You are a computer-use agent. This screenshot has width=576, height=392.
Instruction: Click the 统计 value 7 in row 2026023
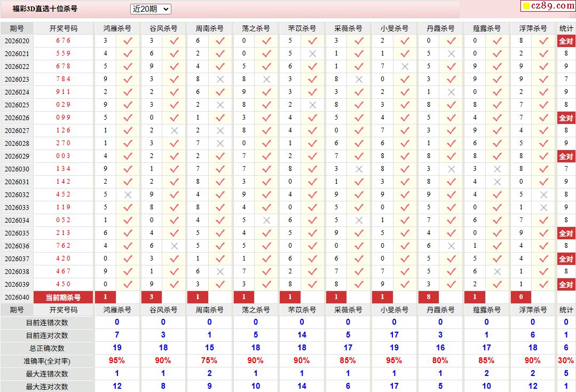[x=566, y=79]
